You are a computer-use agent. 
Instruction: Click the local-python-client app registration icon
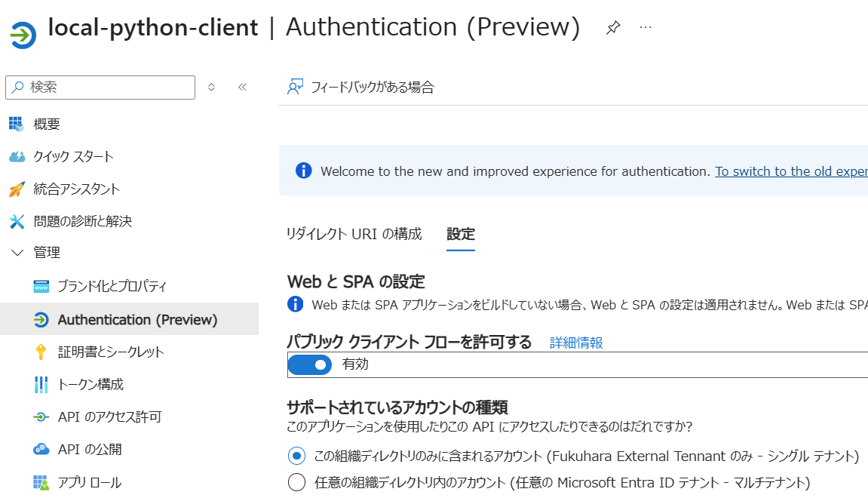(x=23, y=35)
